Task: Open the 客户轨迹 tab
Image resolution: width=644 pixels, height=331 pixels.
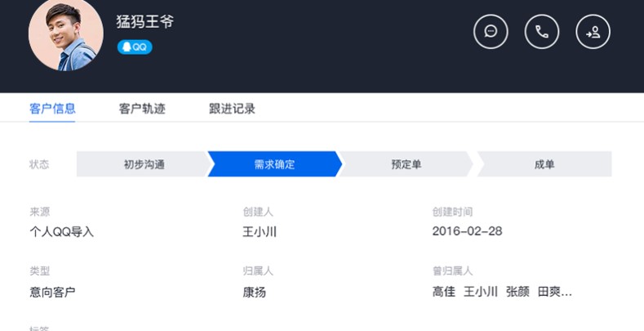Action: click(x=142, y=109)
